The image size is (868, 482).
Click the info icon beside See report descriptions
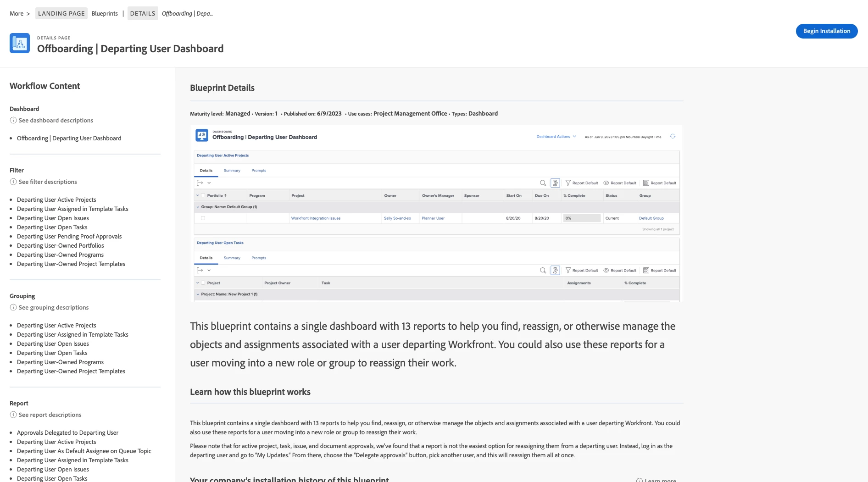tap(13, 415)
